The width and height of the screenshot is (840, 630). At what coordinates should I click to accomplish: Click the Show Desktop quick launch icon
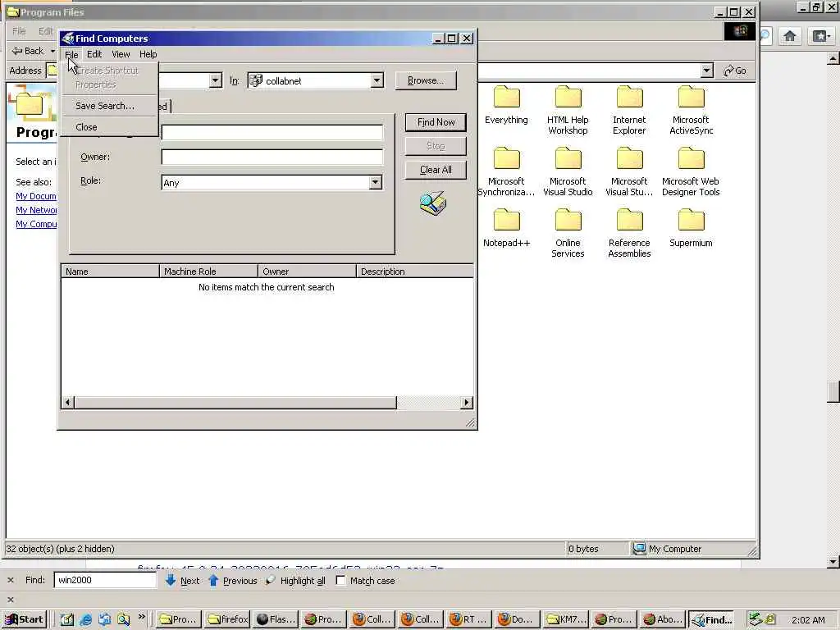point(67,619)
